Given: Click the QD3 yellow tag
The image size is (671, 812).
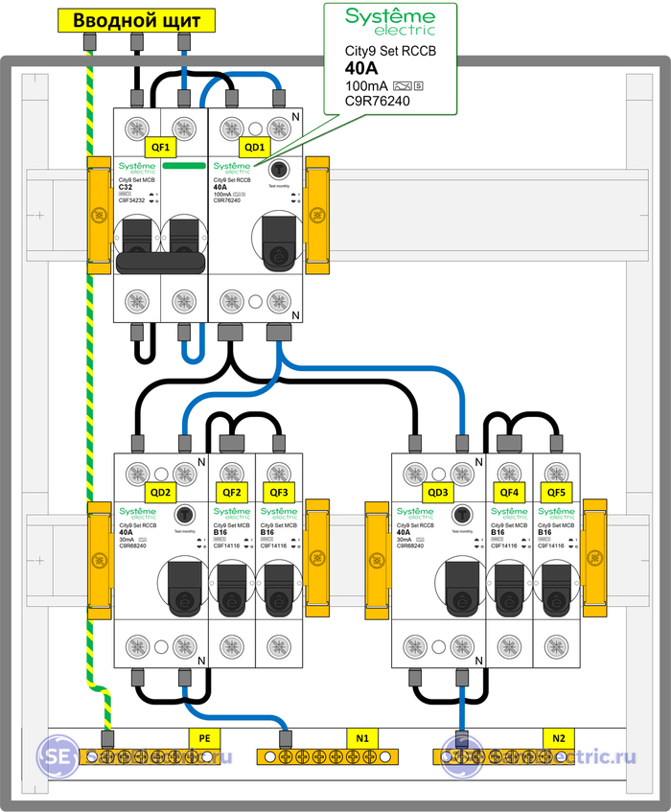Looking at the screenshot, I should [438, 493].
